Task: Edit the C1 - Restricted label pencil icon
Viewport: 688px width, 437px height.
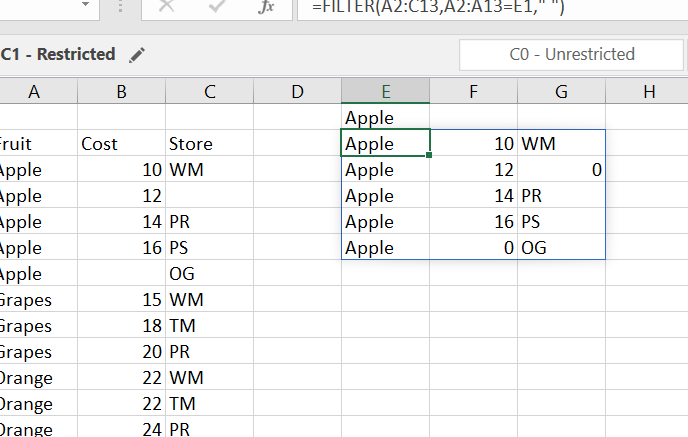Action: pyautogui.click(x=137, y=55)
